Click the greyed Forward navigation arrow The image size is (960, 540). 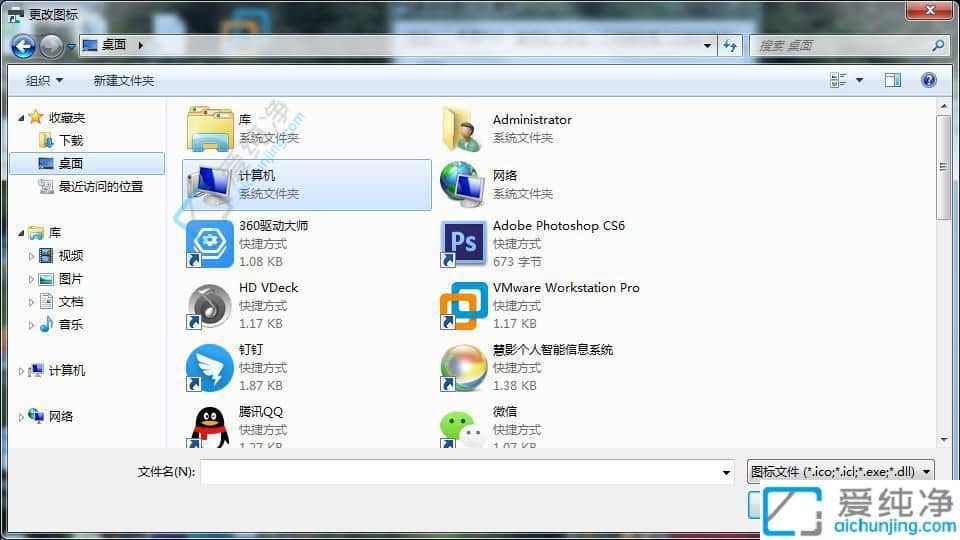[51, 46]
